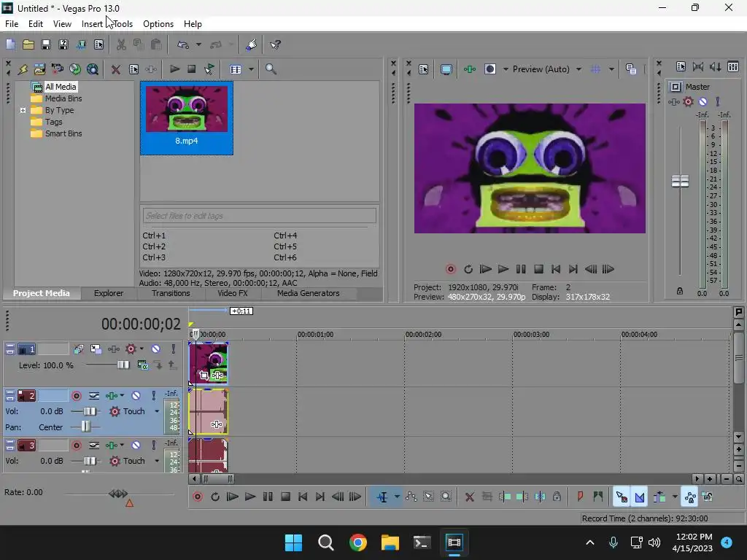747x560 pixels.
Task: Insert a marker with the flag icon
Action: (x=580, y=497)
